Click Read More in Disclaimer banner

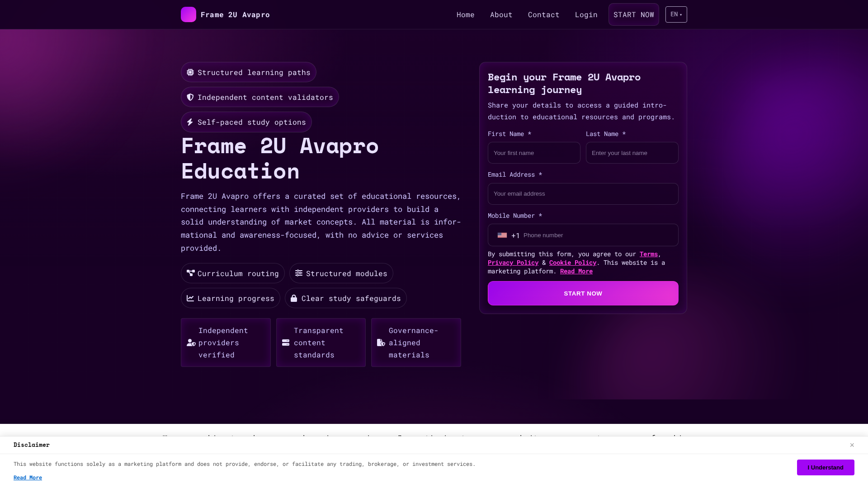click(28, 478)
